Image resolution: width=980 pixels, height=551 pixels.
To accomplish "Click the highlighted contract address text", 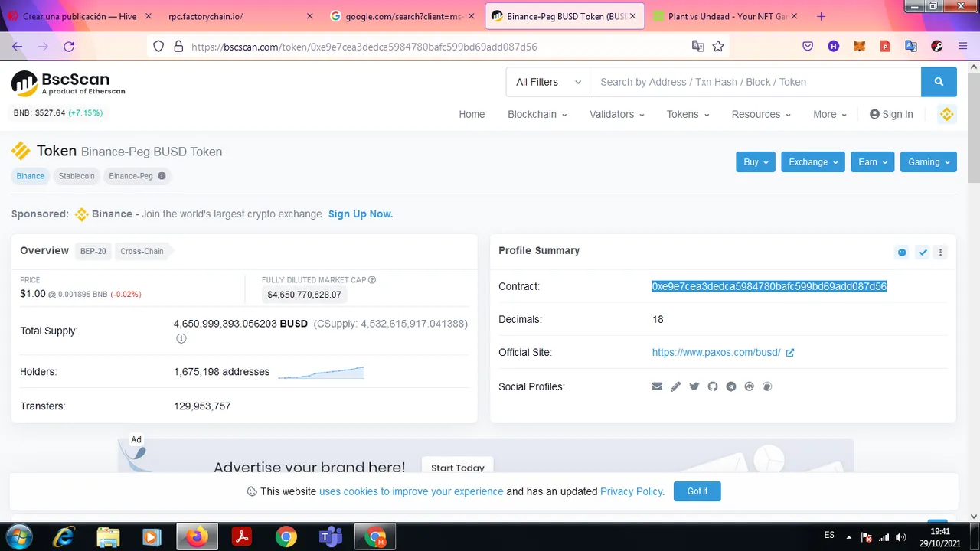I will tap(769, 286).
